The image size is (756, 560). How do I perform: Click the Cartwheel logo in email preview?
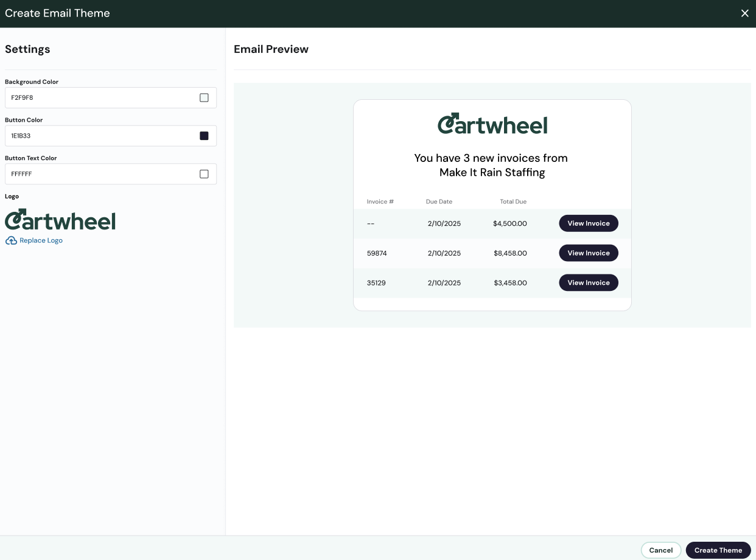[x=492, y=124]
